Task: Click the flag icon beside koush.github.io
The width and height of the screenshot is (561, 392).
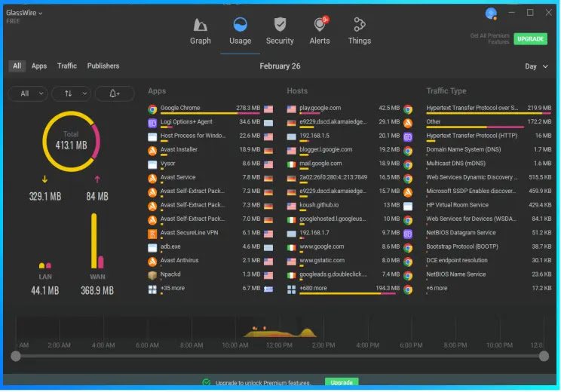Action: pyautogui.click(x=292, y=207)
